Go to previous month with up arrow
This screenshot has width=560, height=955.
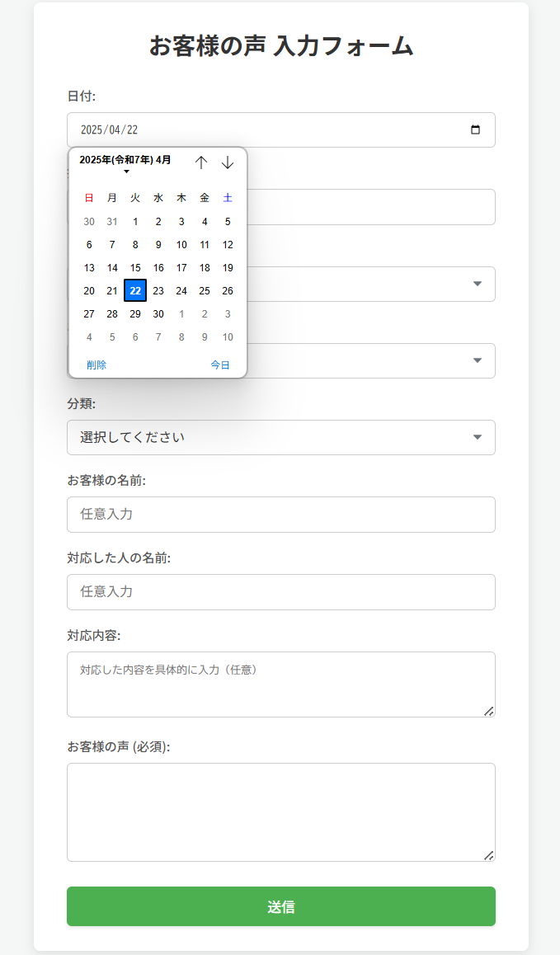(200, 162)
